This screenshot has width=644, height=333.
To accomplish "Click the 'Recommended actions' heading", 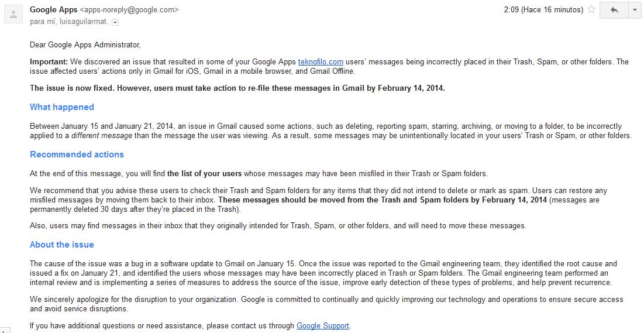I will (77, 155).
